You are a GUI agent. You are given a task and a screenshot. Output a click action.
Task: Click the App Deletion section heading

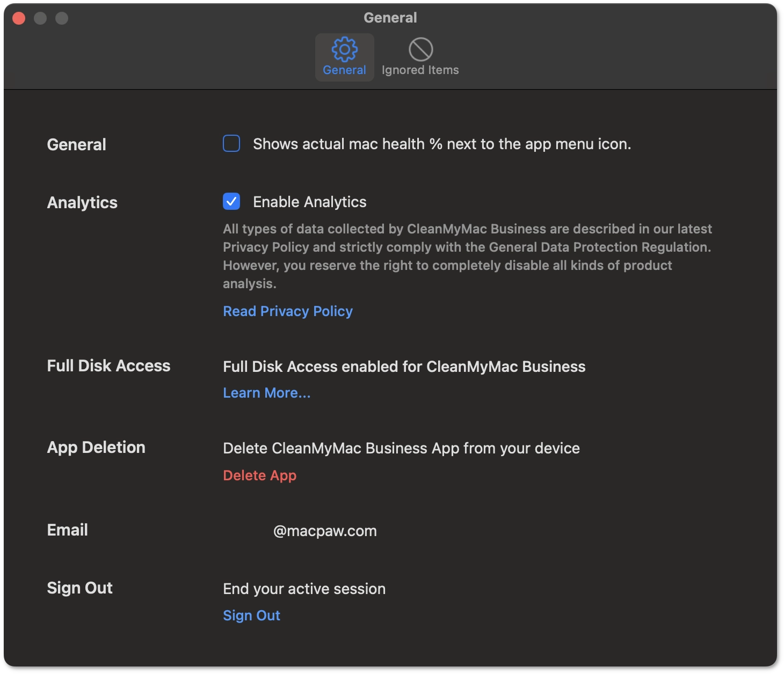[x=96, y=447]
